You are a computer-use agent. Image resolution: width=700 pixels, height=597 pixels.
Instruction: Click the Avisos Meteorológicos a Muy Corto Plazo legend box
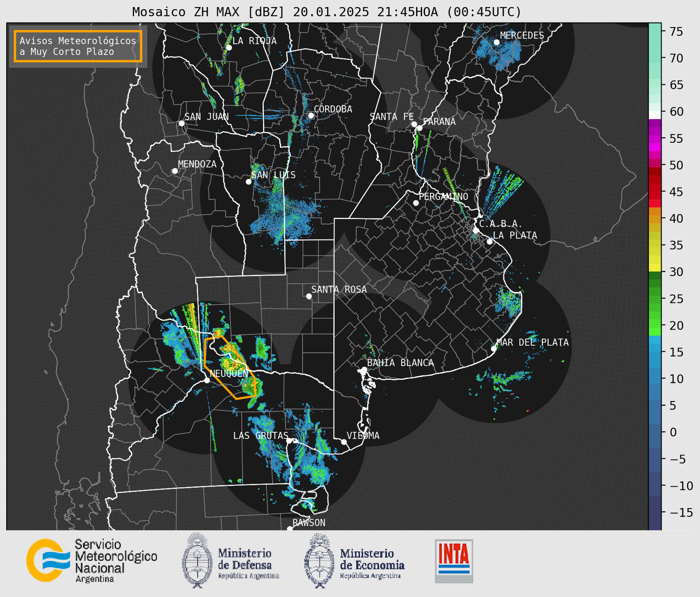tap(78, 46)
